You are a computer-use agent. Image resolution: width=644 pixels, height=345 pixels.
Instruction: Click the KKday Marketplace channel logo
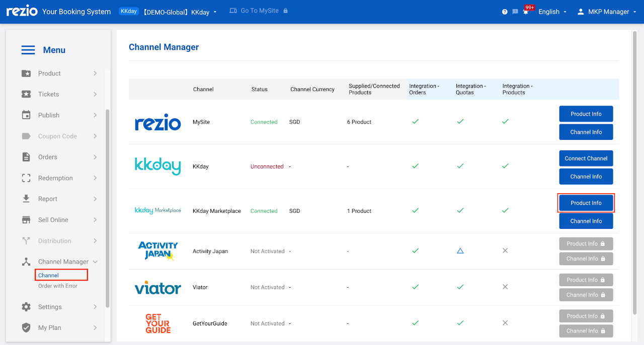157,210
